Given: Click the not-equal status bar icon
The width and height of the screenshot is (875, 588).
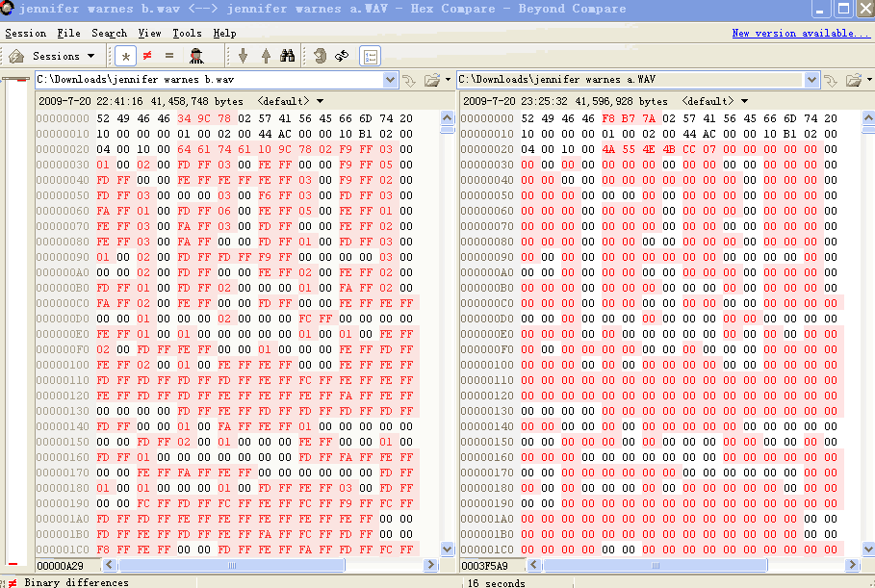Looking at the screenshot, I should coord(13,583).
